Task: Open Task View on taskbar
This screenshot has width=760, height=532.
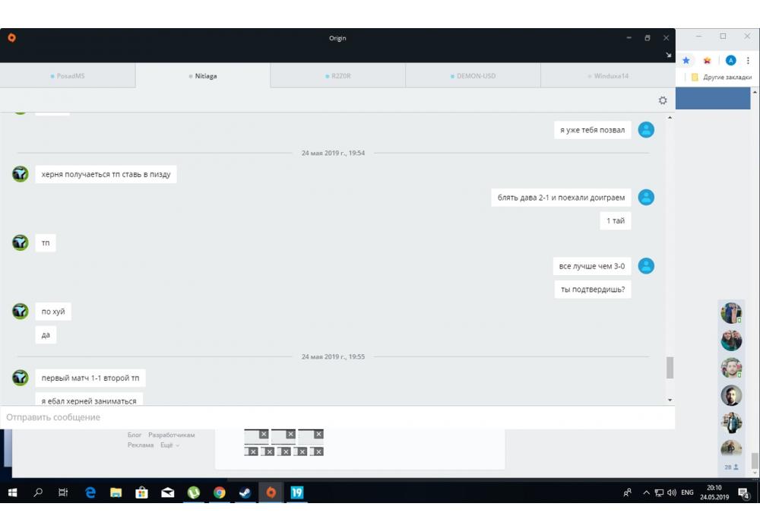Action: pos(63,492)
